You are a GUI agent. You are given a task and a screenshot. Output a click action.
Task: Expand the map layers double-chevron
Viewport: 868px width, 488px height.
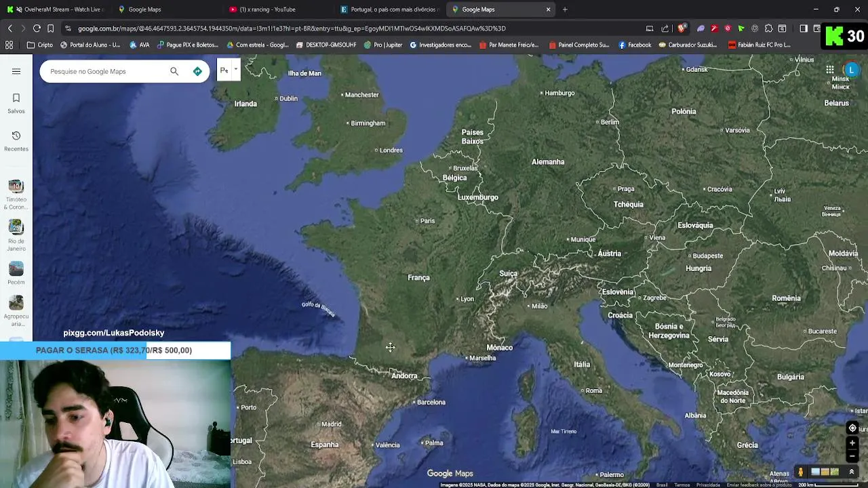852,472
